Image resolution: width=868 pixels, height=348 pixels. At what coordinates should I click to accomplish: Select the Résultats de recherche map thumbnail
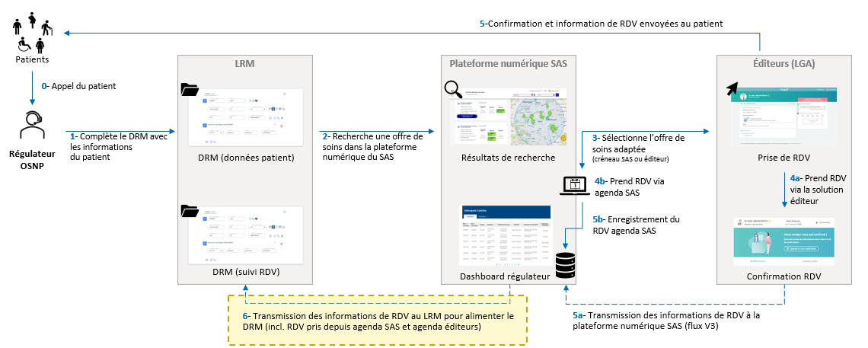(506, 116)
